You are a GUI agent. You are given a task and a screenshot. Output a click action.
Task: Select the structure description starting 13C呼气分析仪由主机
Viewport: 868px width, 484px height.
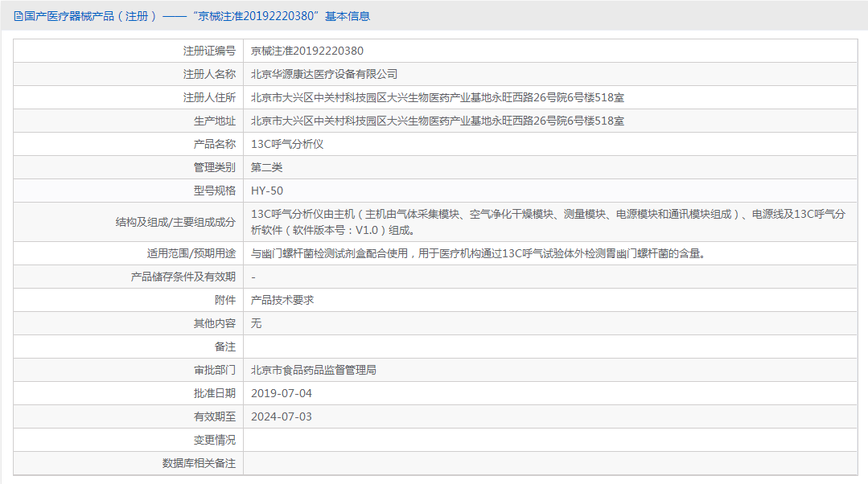548,222
